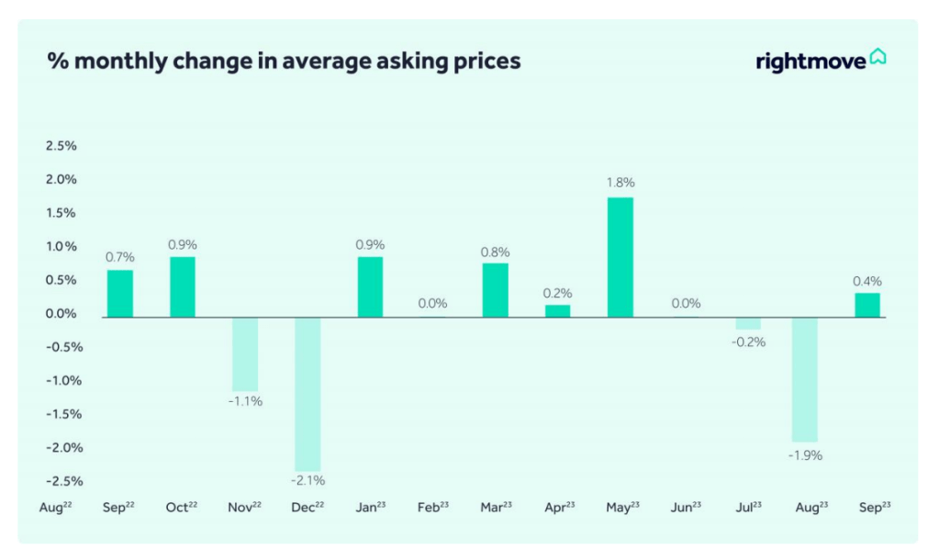Viewport: 939px width, 560px height.
Task: Select the September 2023 0.4% bar
Action: coord(867,305)
